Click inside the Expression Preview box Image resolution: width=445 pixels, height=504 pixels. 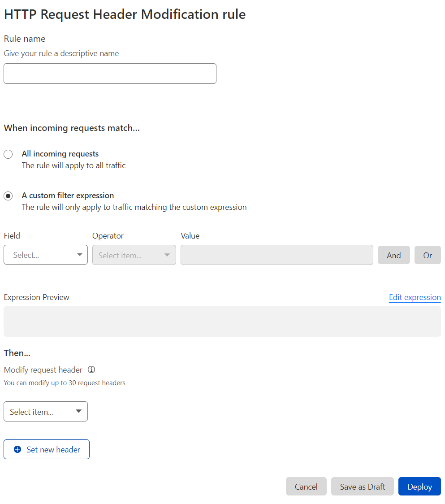point(222,321)
